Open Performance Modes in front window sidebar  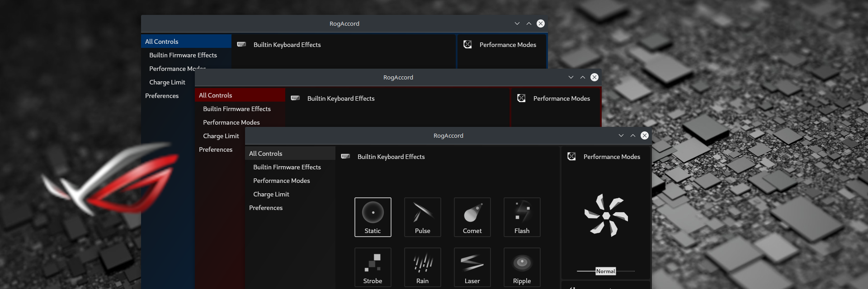pyautogui.click(x=290, y=181)
